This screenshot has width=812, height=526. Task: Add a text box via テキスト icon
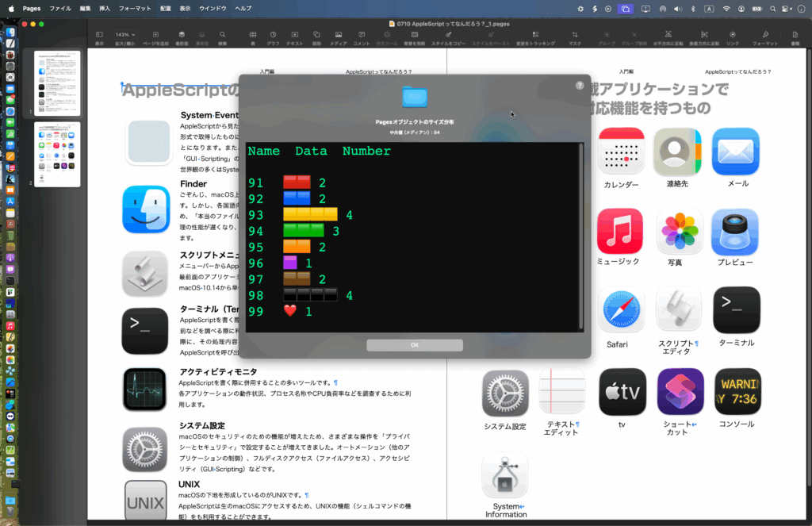[294, 36]
